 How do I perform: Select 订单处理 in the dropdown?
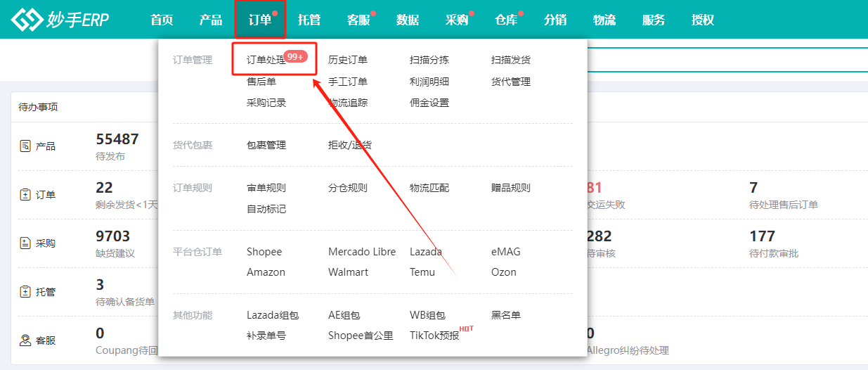click(266, 60)
